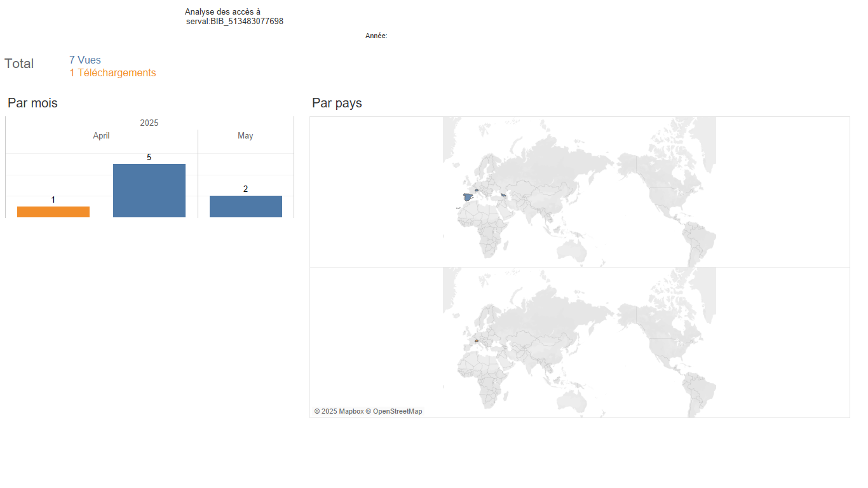Click the "Analyse des accès à" title
Image resolution: width=868 pixels, height=488 pixels.
point(222,12)
